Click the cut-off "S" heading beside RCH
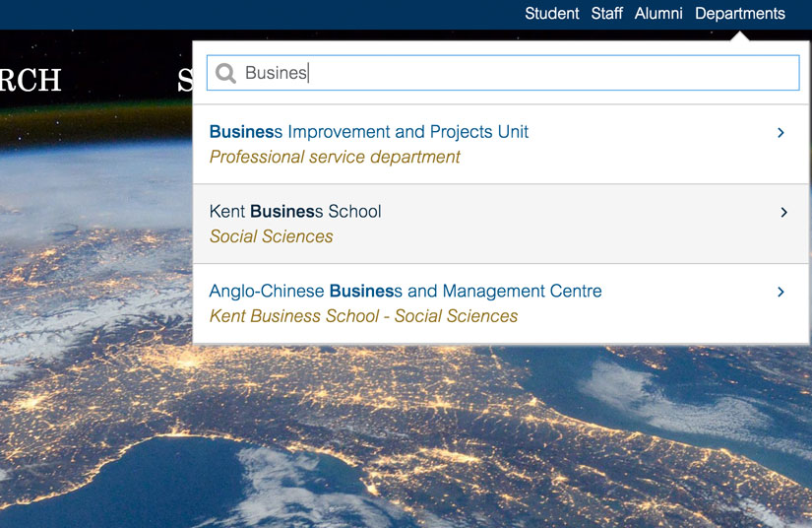Screen dimensions: 812x528 point(184,80)
